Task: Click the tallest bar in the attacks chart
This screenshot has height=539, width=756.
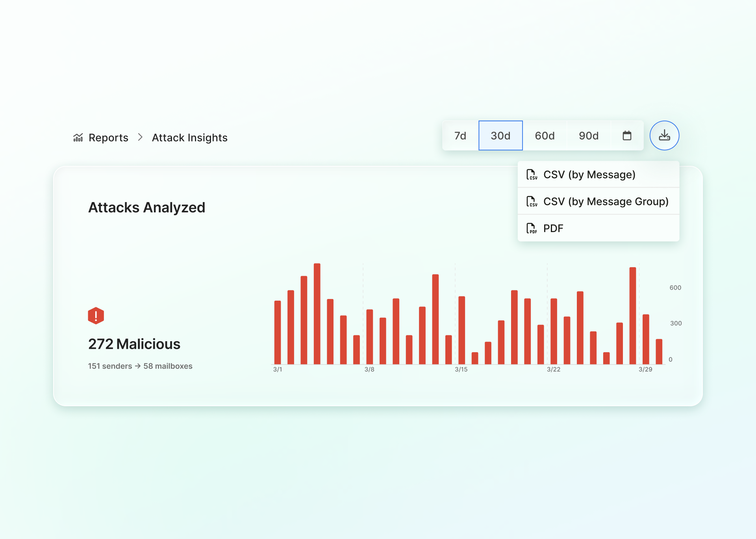Action: 317,314
